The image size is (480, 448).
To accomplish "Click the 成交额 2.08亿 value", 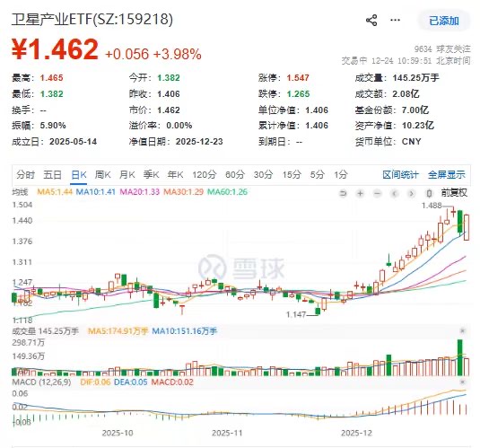I will point(406,93).
